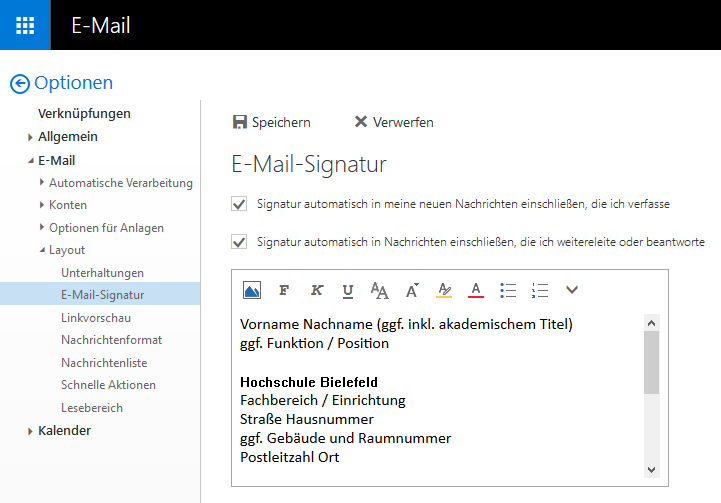Uncheck signature for forwarded or replied messages
Viewport: 721px width, 503px height.
coord(239,242)
